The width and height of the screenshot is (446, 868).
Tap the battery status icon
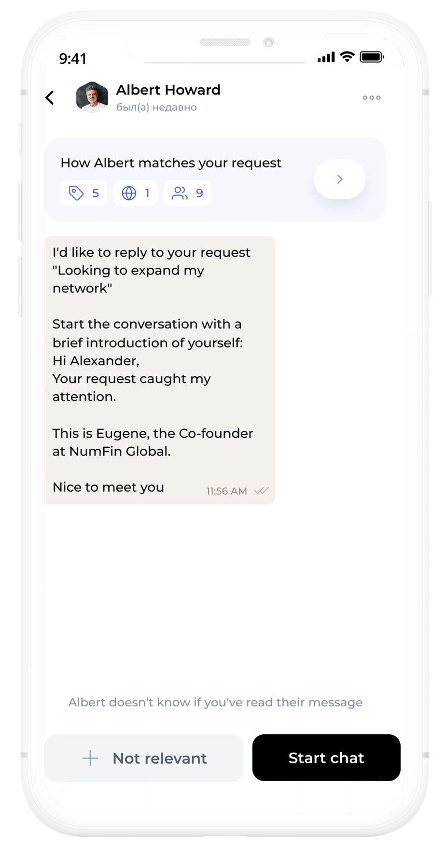(372, 57)
